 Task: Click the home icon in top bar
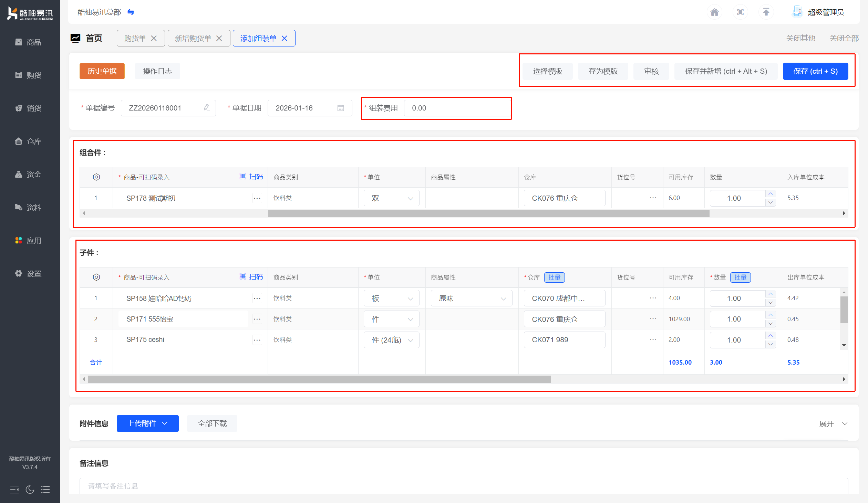coord(714,12)
